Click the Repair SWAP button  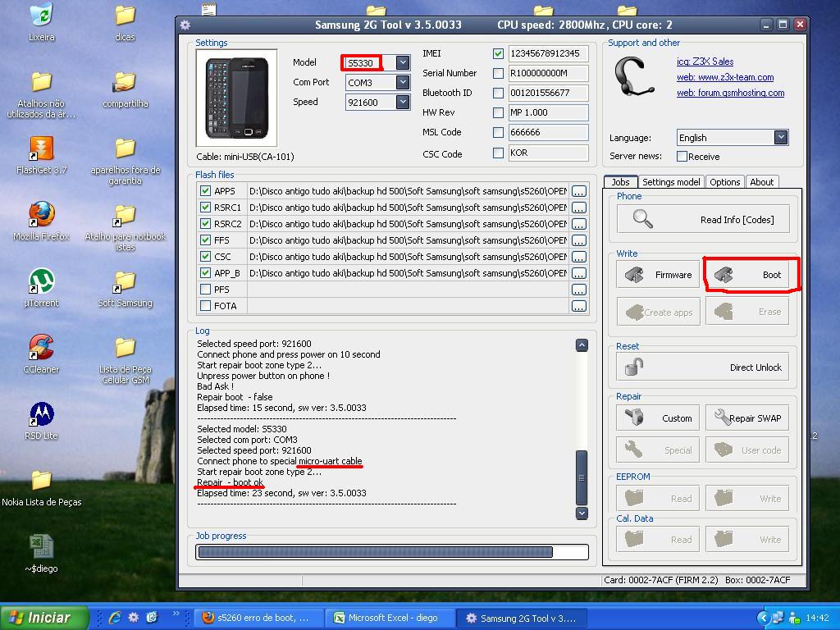pos(747,418)
